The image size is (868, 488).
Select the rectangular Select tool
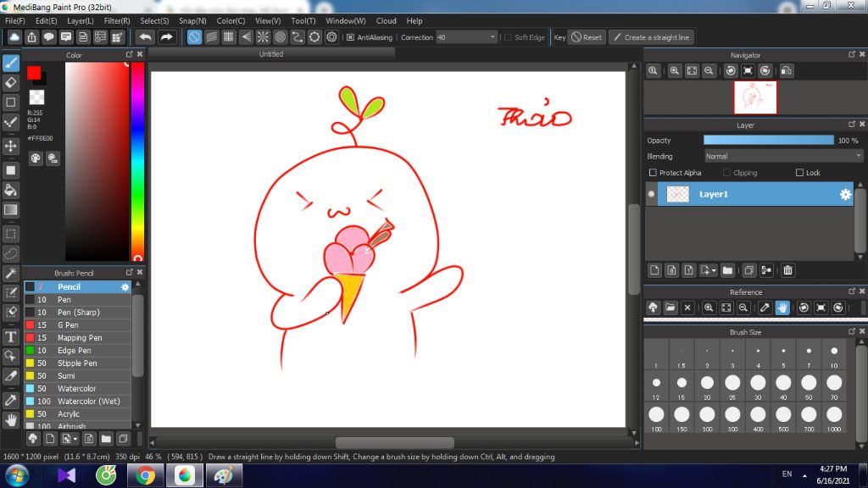[x=10, y=234]
